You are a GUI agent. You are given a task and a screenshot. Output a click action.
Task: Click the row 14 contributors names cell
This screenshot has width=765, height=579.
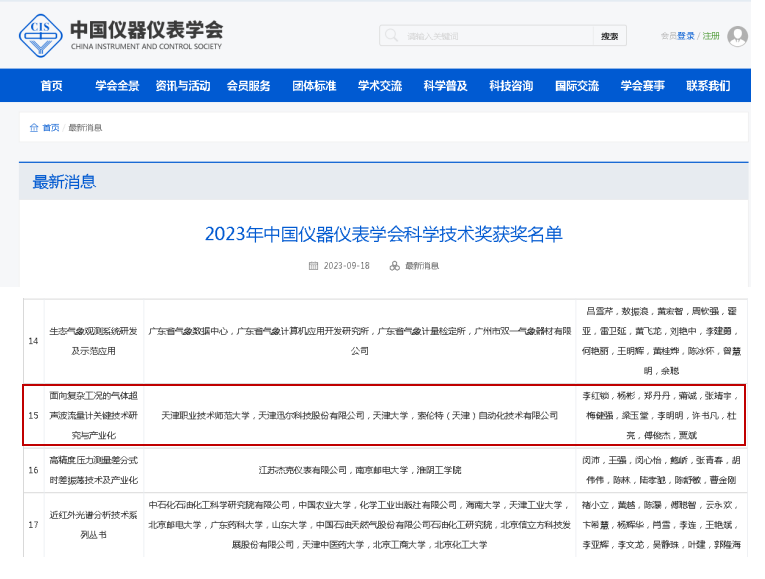click(661, 341)
